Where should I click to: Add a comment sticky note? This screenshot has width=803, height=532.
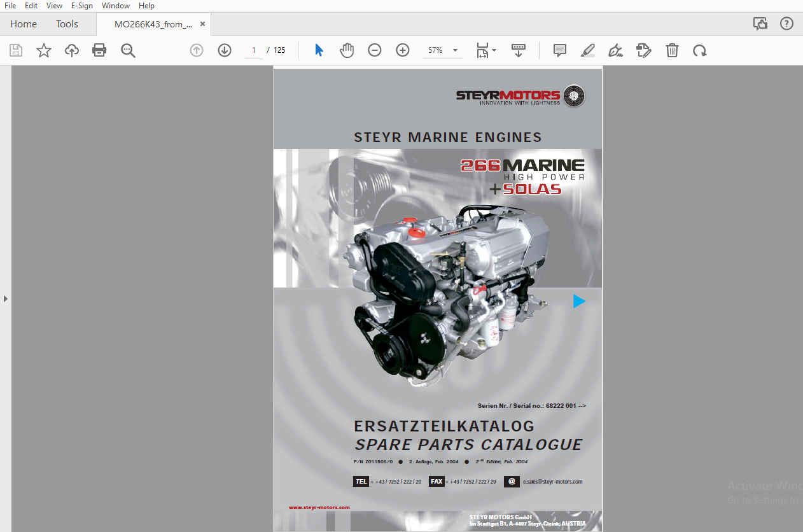coord(560,50)
